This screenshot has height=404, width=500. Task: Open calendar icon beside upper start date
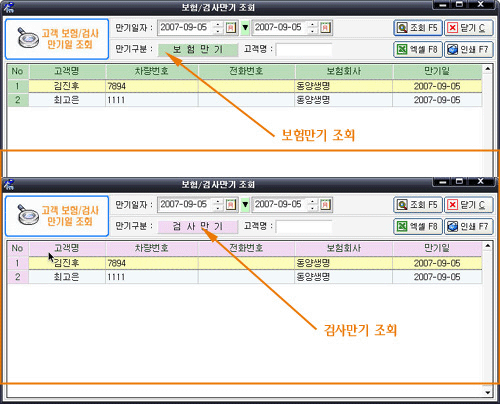click(231, 28)
